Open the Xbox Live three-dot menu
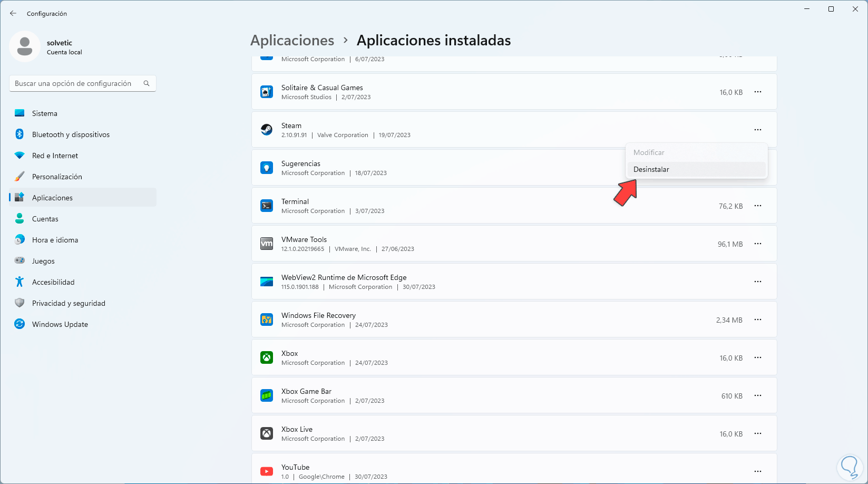The width and height of the screenshot is (868, 484). click(758, 433)
